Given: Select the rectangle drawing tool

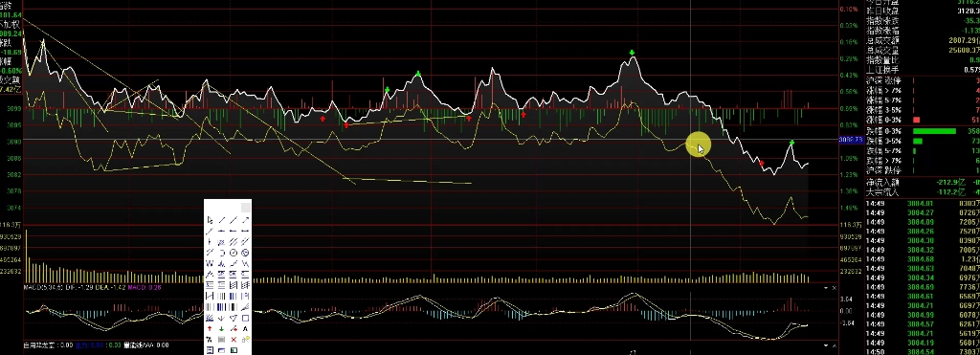Looking at the screenshot, I should 245,318.
